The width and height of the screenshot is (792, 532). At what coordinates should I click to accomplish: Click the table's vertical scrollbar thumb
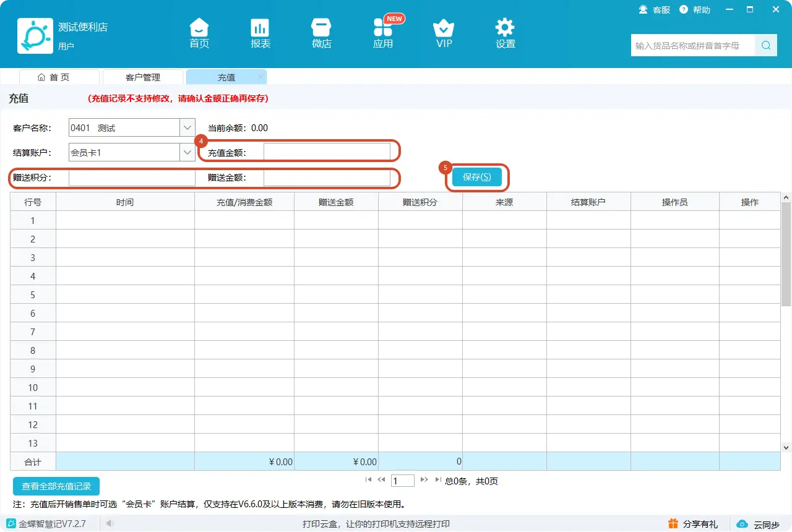786,254
